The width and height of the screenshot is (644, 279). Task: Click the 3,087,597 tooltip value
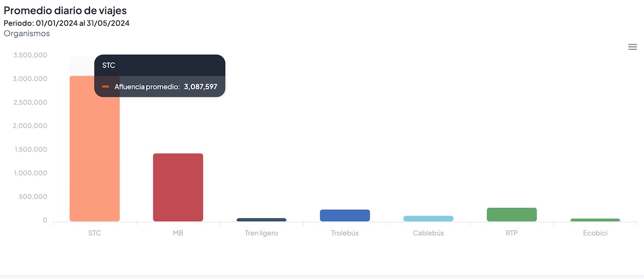tap(200, 86)
